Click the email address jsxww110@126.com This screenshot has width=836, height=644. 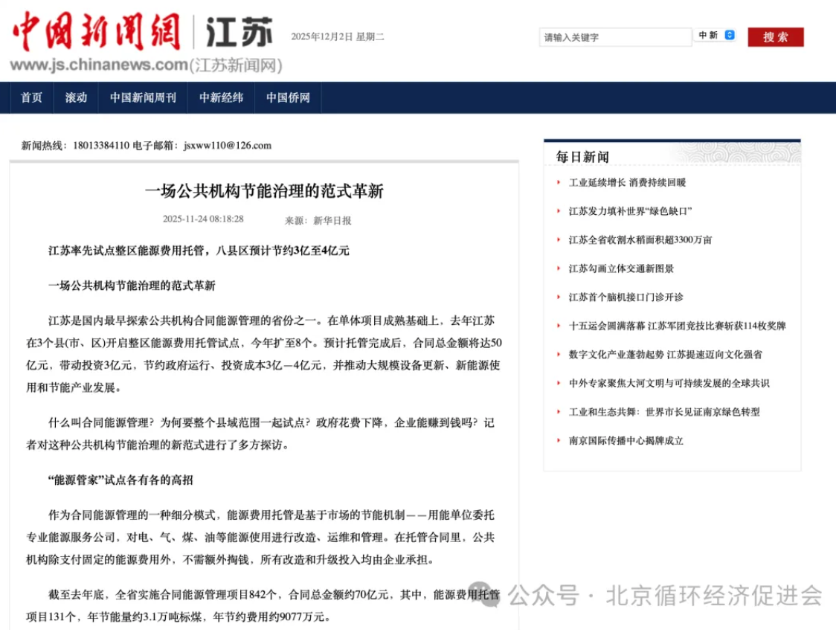click(x=228, y=146)
